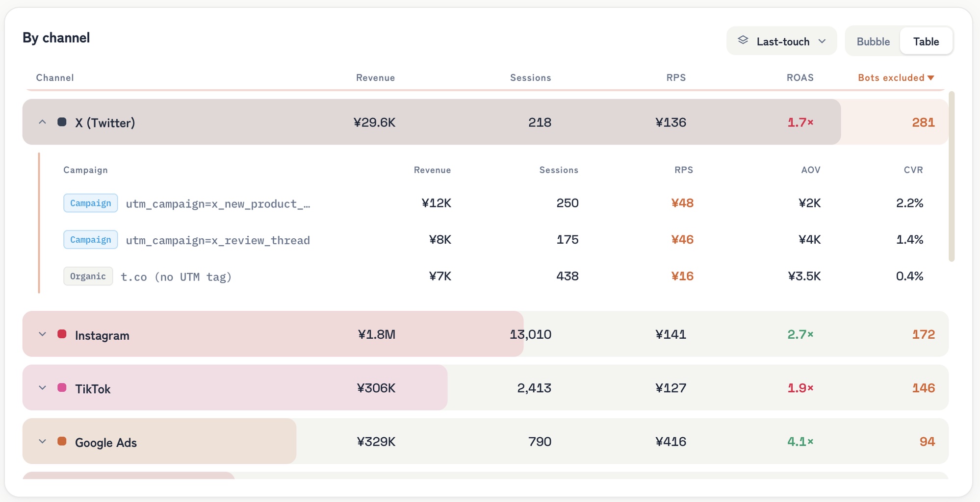
Task: Click TikTok revenue ¥306K
Action: point(376,388)
